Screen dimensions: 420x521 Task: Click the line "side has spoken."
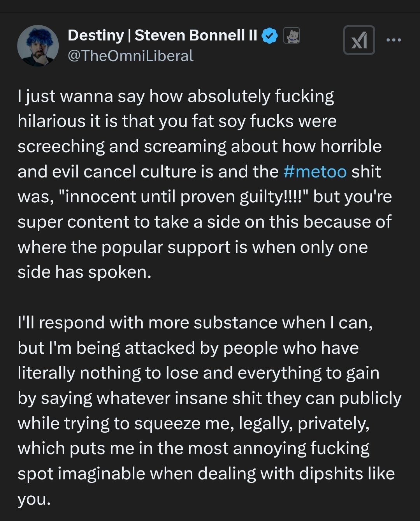tap(84, 272)
